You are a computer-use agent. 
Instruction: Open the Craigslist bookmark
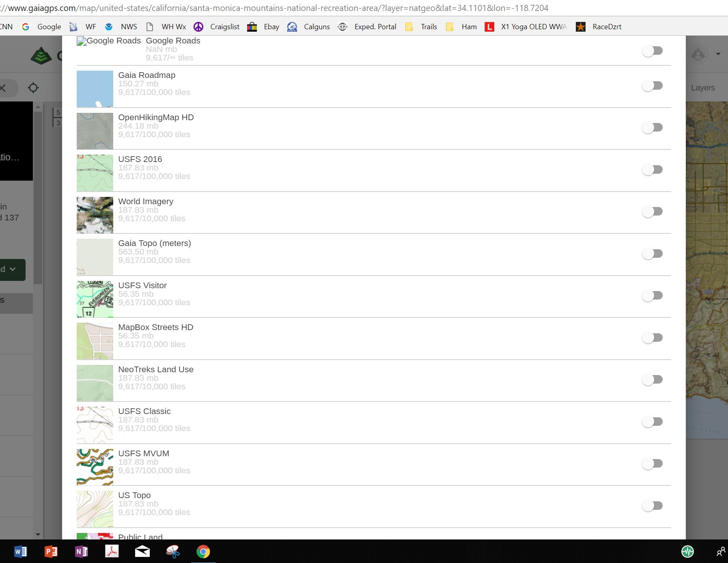(x=217, y=27)
